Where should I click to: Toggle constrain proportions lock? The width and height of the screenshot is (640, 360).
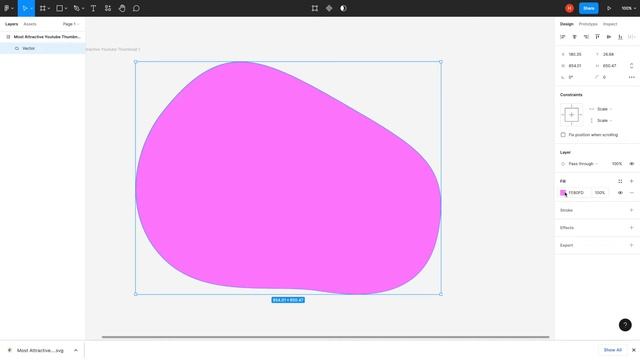[631, 66]
